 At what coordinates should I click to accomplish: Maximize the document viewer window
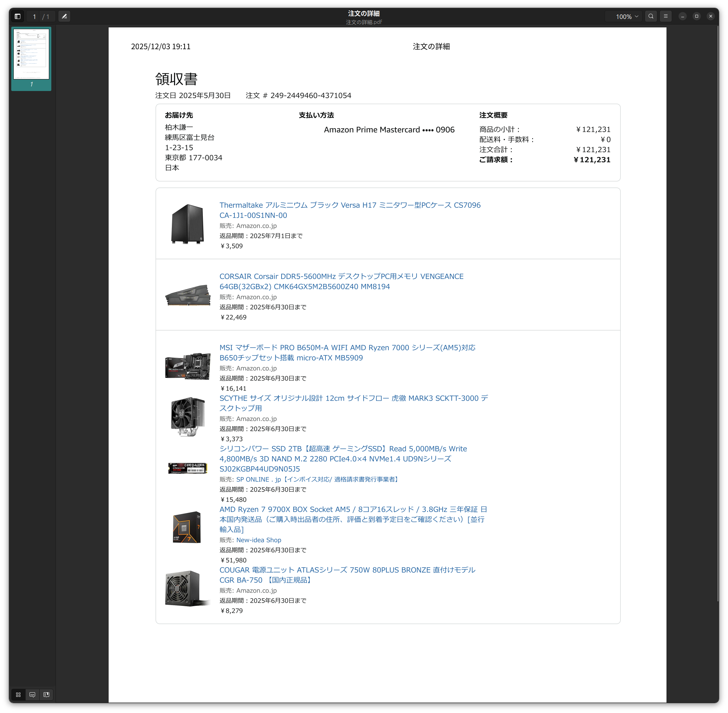[x=696, y=17]
